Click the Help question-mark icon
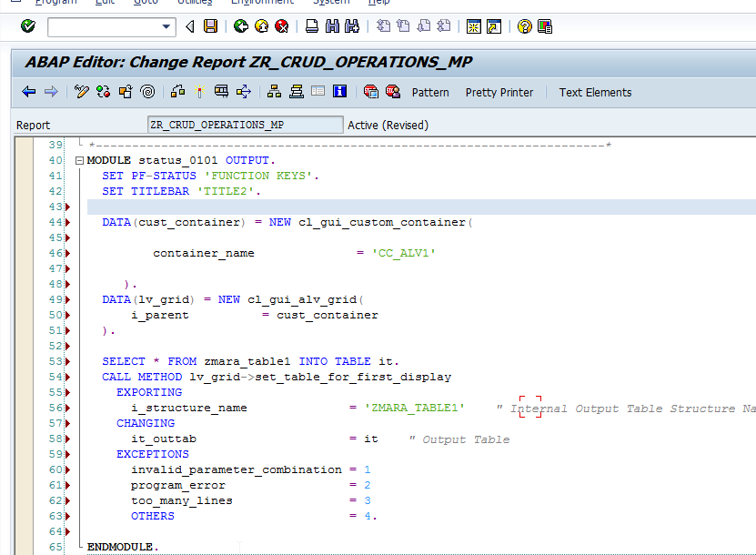 pos(523,26)
